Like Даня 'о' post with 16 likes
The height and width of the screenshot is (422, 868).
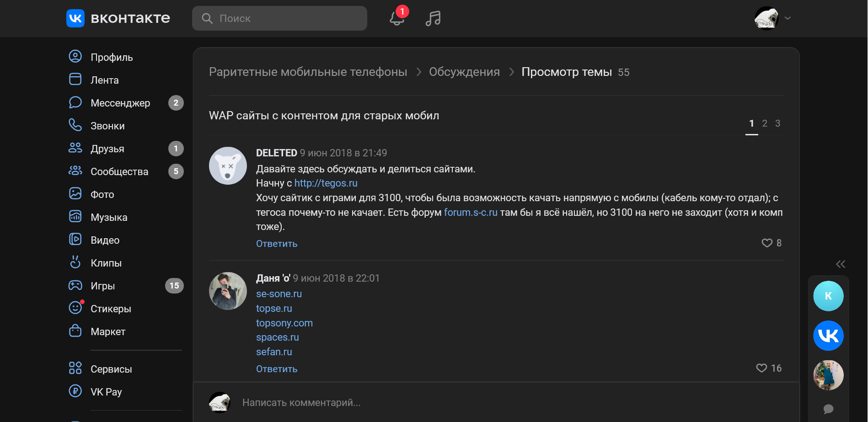[761, 369]
